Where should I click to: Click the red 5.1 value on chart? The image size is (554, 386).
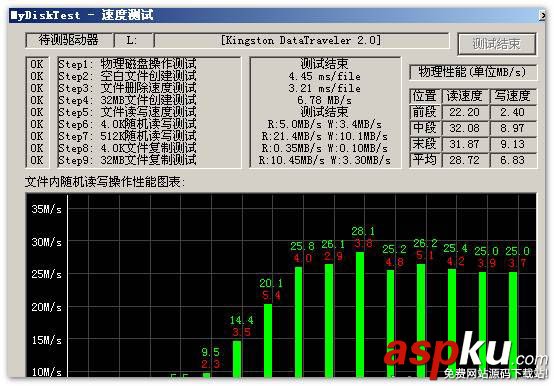coord(425,255)
